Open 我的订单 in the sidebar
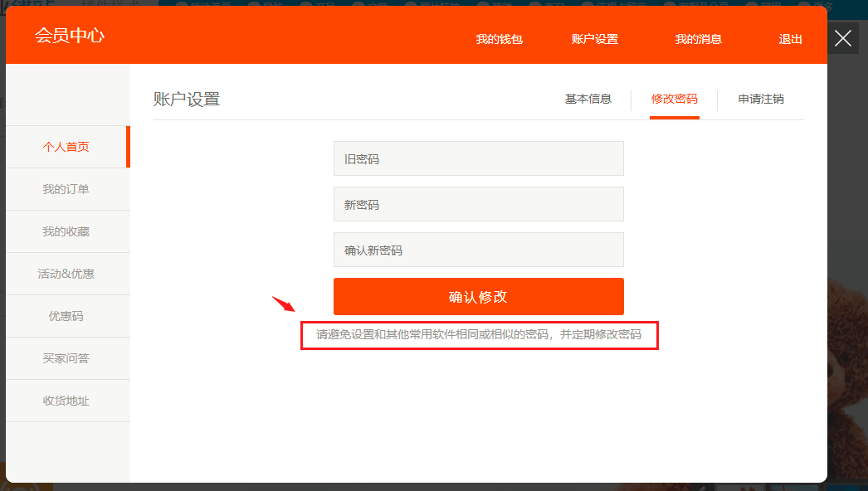 pos(66,189)
